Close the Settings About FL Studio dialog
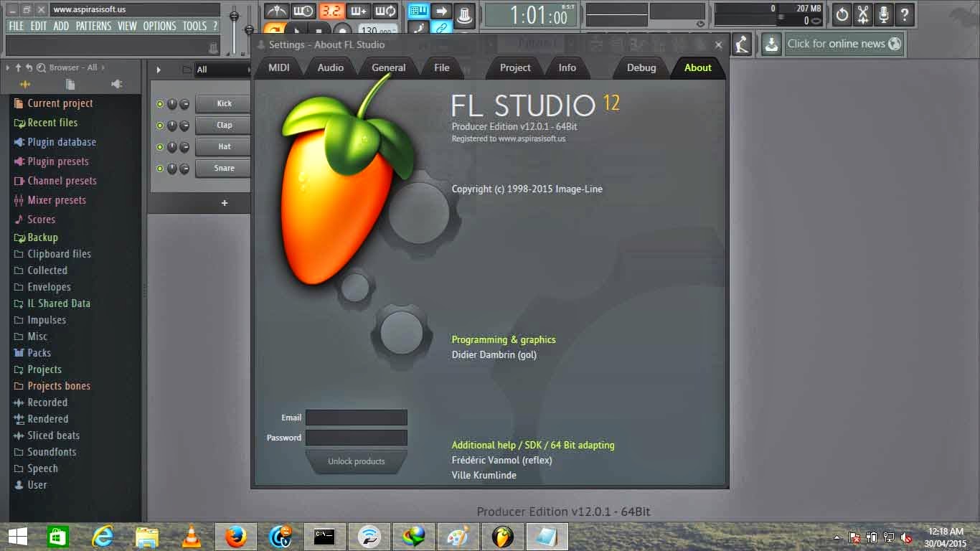 click(x=718, y=44)
